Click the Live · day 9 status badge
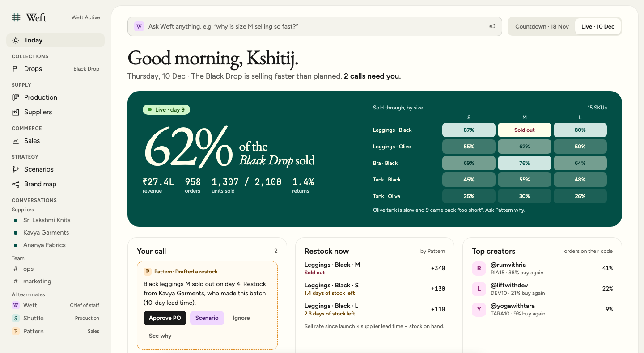This screenshot has width=644, height=353. [x=166, y=109]
